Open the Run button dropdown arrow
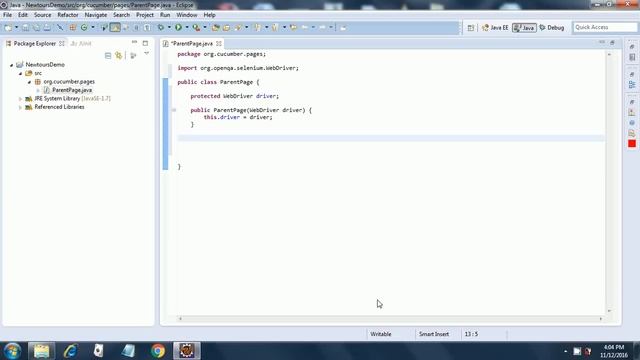640x360 pixels. click(x=187, y=27)
